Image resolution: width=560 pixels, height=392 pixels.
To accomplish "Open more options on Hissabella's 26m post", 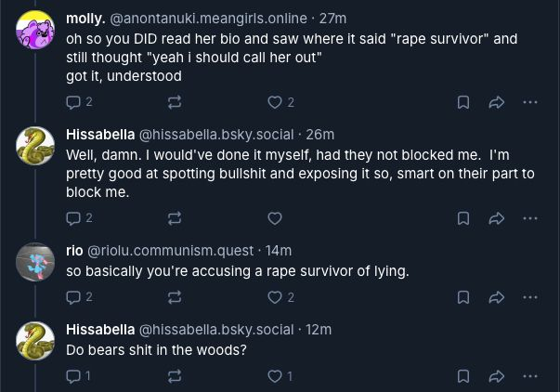I will coord(529,218).
